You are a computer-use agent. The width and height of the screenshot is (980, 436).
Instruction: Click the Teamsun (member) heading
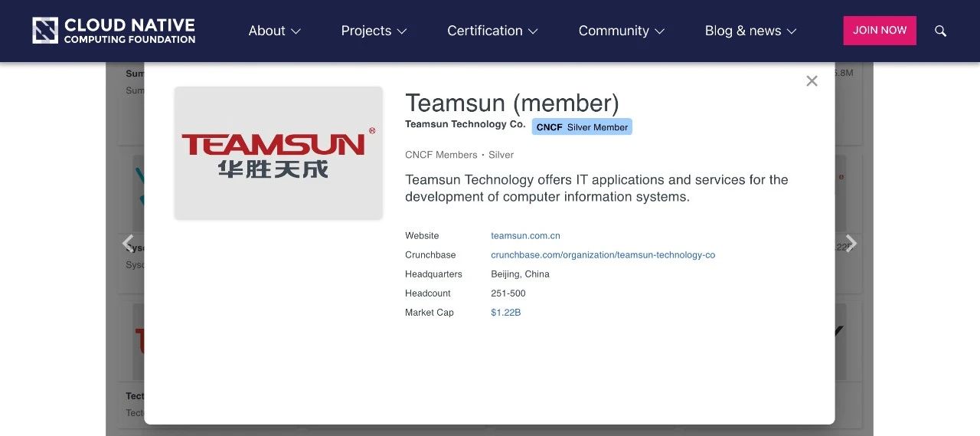coord(511,103)
